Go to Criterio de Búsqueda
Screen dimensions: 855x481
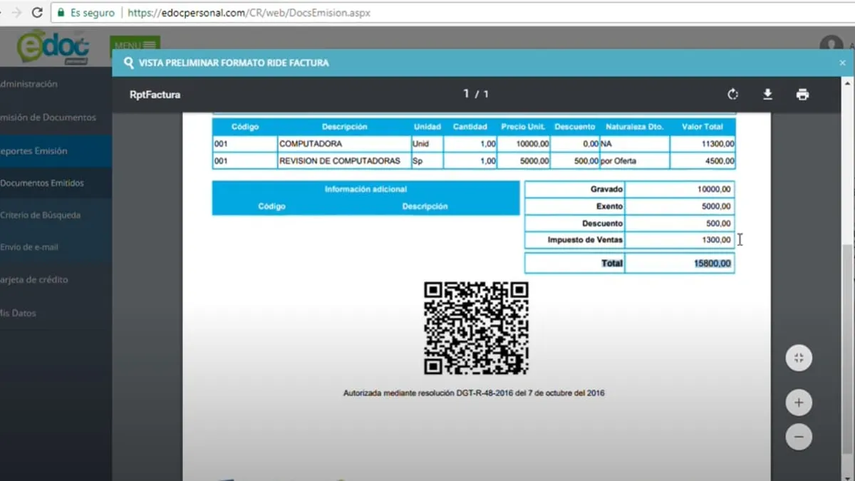pos(40,215)
